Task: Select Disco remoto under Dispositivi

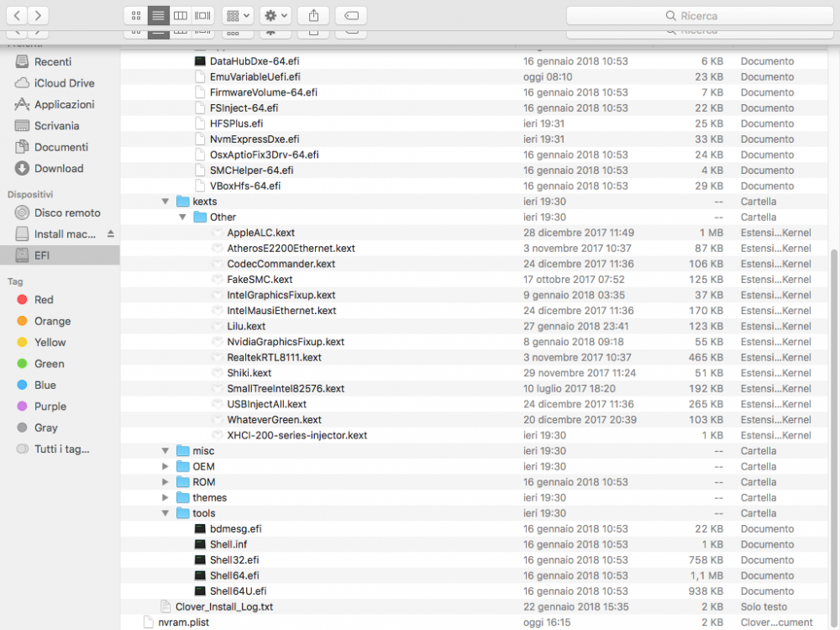Action: coord(57,213)
